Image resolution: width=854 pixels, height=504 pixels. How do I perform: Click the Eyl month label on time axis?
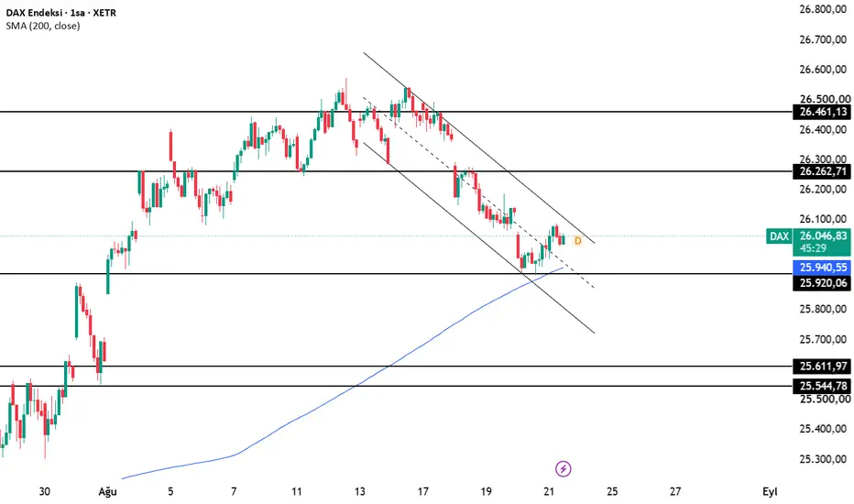click(x=770, y=491)
